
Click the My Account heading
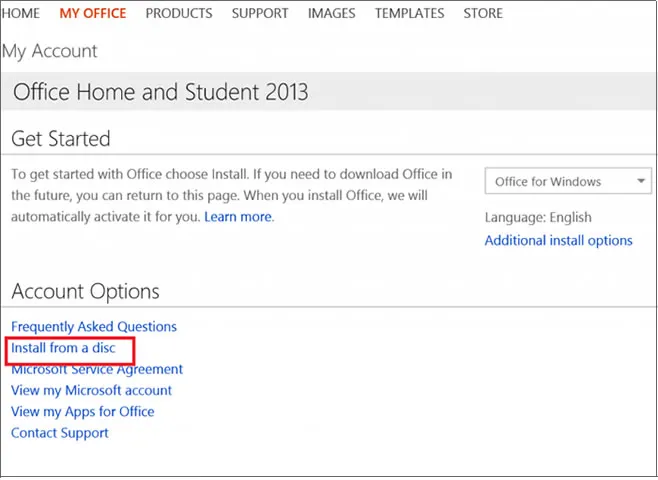(x=50, y=52)
